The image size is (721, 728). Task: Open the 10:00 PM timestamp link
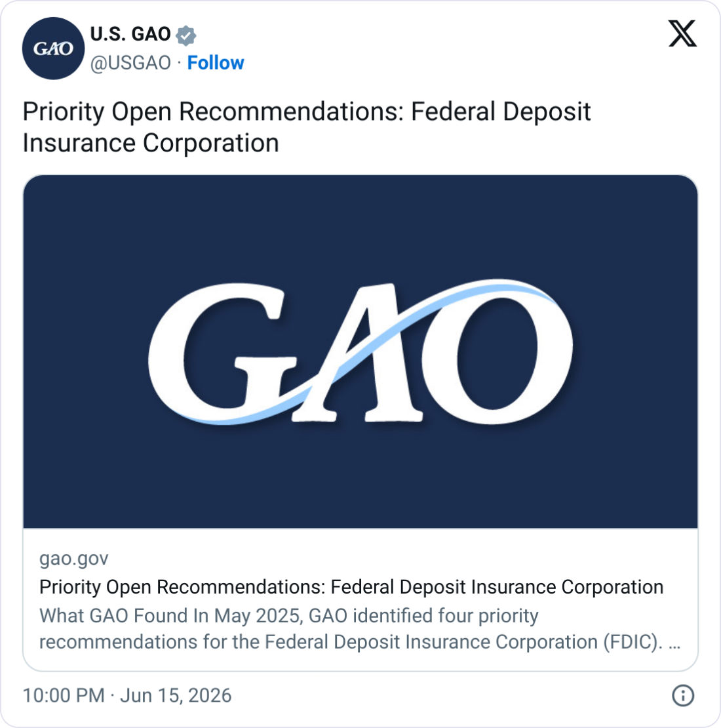[x=64, y=695]
